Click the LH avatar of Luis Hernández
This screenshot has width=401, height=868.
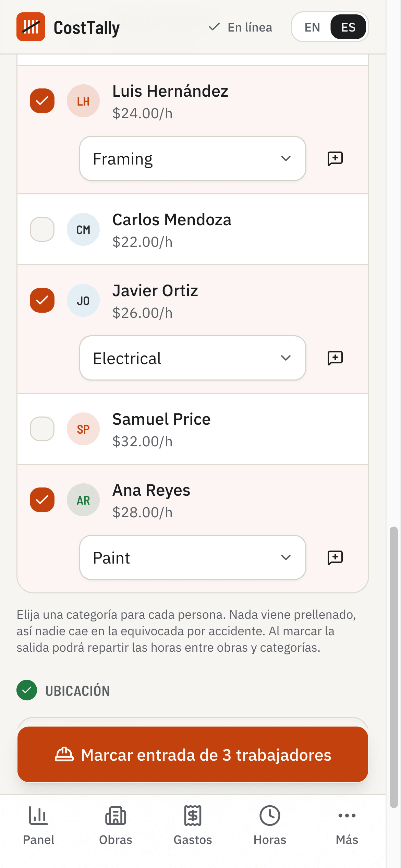click(83, 101)
